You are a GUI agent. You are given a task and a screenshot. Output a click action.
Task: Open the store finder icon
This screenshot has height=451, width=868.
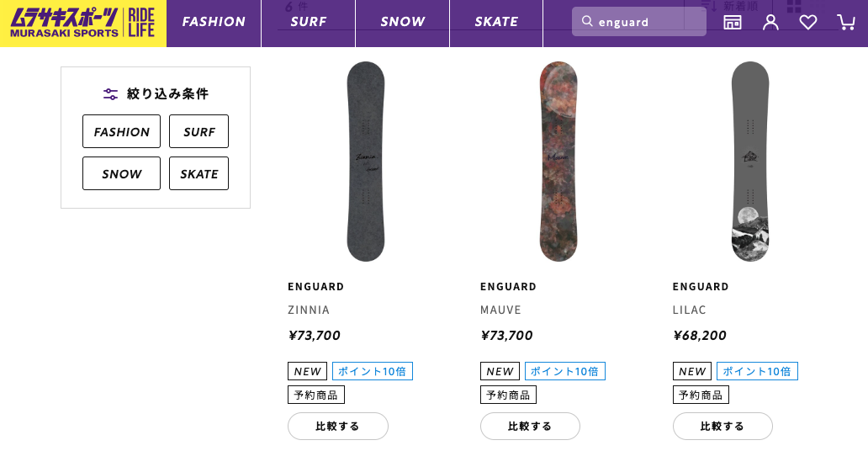coord(733,23)
